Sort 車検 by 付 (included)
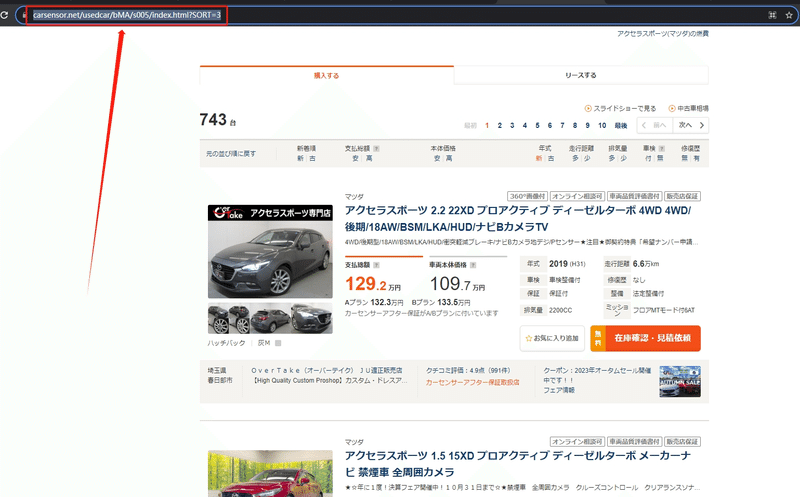The height and width of the screenshot is (497, 800). (x=648, y=159)
